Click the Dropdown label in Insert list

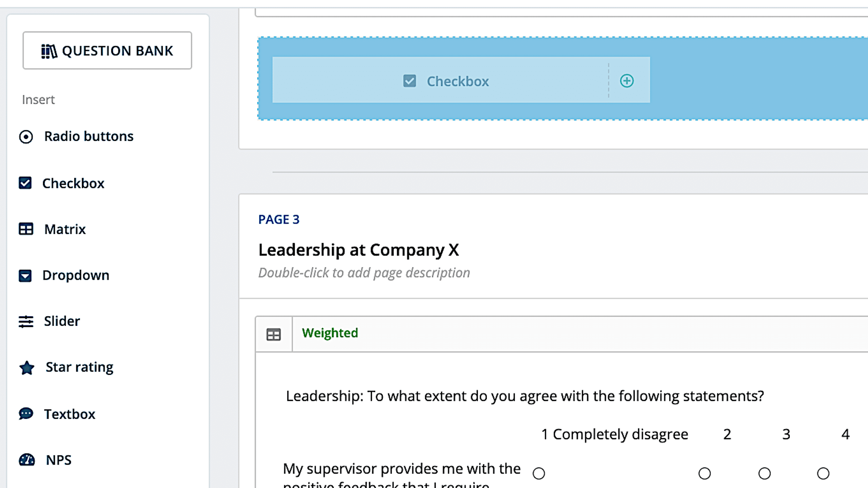click(75, 275)
